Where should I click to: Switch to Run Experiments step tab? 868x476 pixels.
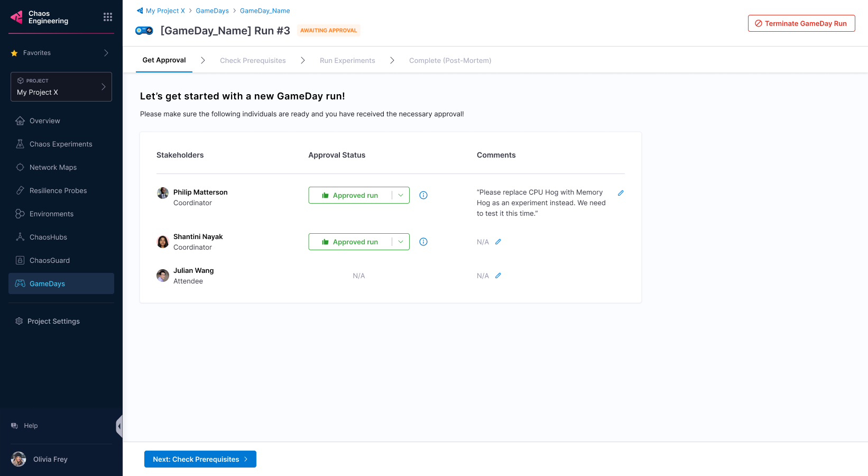pos(347,61)
